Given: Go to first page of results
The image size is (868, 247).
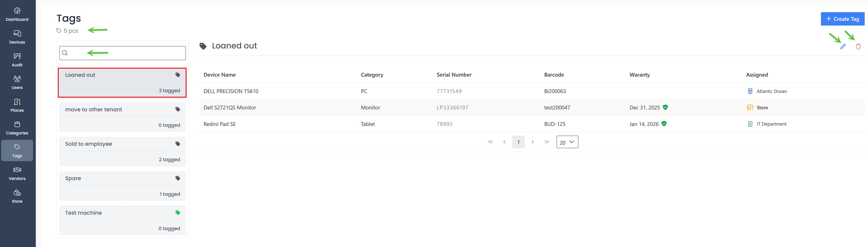Looking at the screenshot, I should (490, 142).
